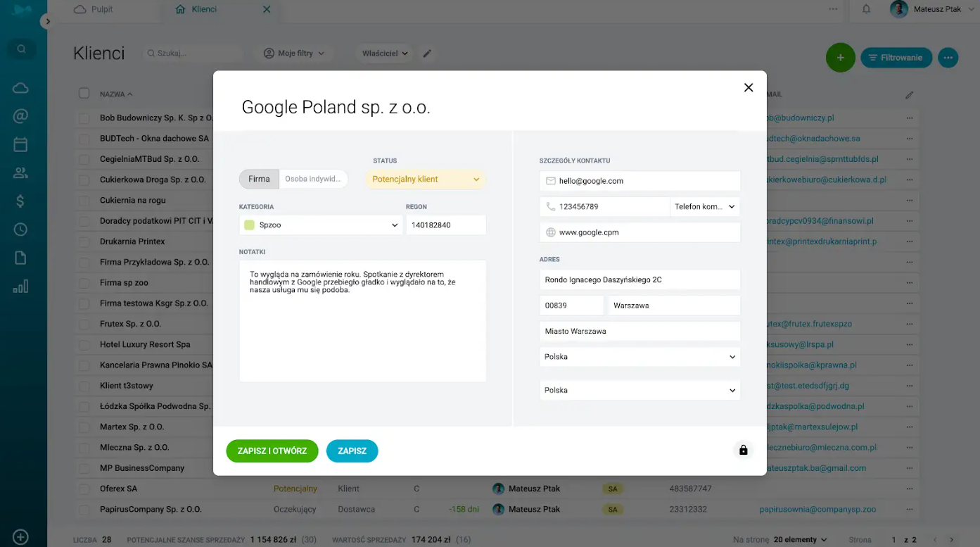The image size is (980, 547).
Task: Open the Status dropdown showing Potencjalny klient
Action: pyautogui.click(x=426, y=180)
